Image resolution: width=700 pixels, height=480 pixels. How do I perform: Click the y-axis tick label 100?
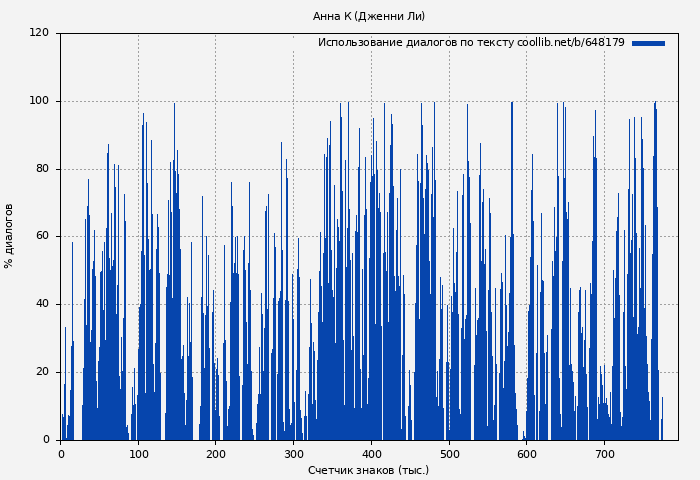click(39, 101)
